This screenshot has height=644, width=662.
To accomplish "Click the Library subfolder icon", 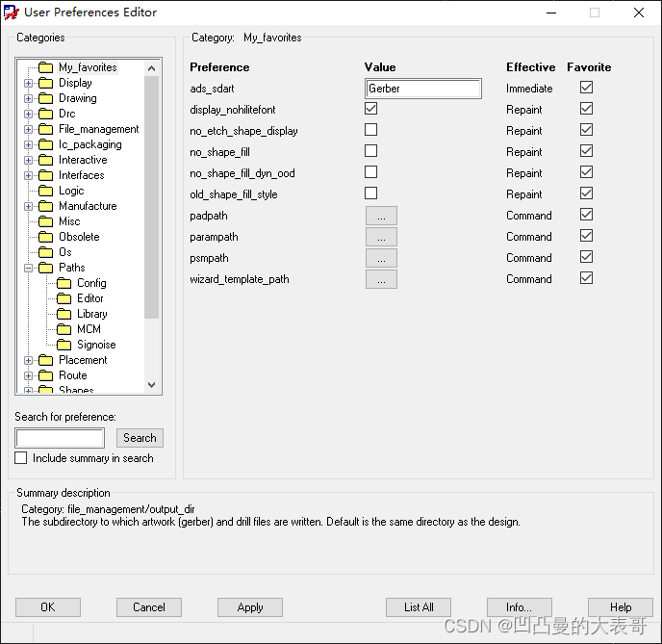I will (x=64, y=314).
